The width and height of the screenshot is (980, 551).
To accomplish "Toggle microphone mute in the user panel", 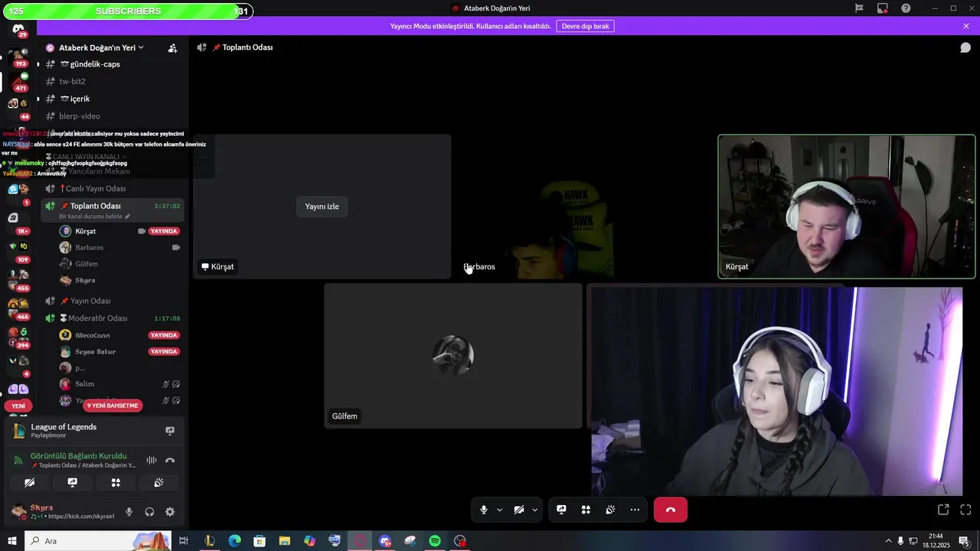I will [129, 512].
